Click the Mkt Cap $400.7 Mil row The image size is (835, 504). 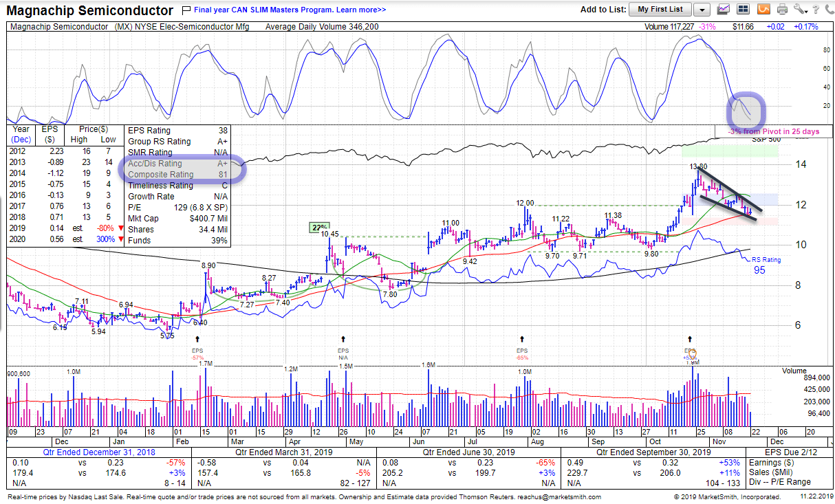click(x=177, y=219)
